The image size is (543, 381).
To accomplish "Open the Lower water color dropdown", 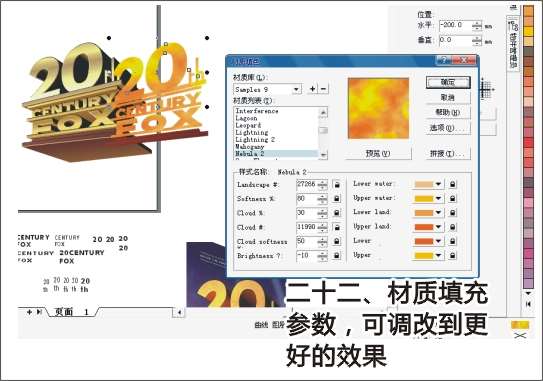I will coord(438,184).
